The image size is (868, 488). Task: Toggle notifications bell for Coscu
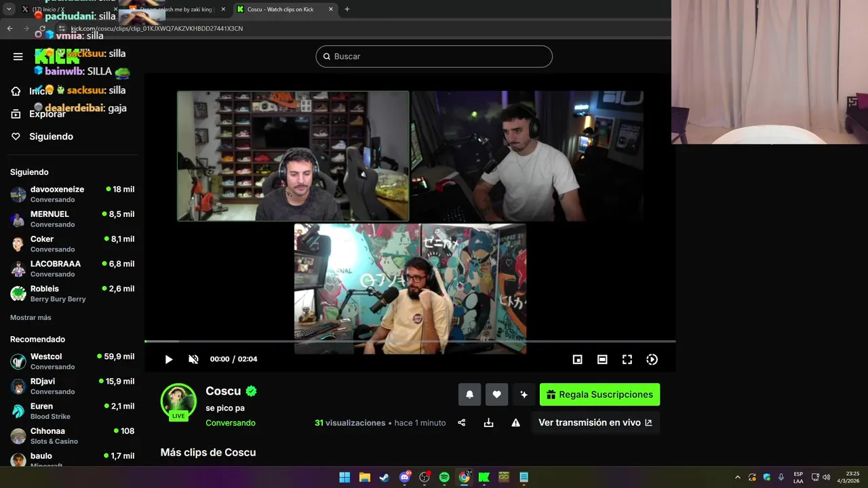pos(469,394)
